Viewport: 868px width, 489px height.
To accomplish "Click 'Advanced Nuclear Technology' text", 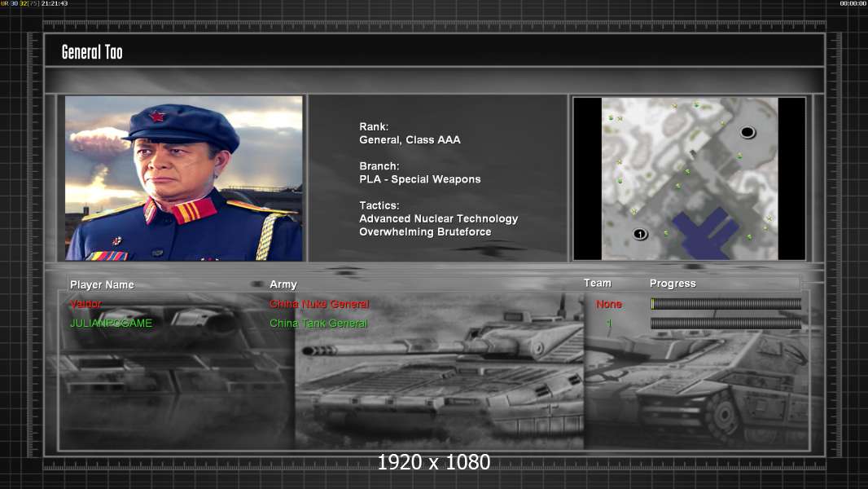I will (438, 218).
